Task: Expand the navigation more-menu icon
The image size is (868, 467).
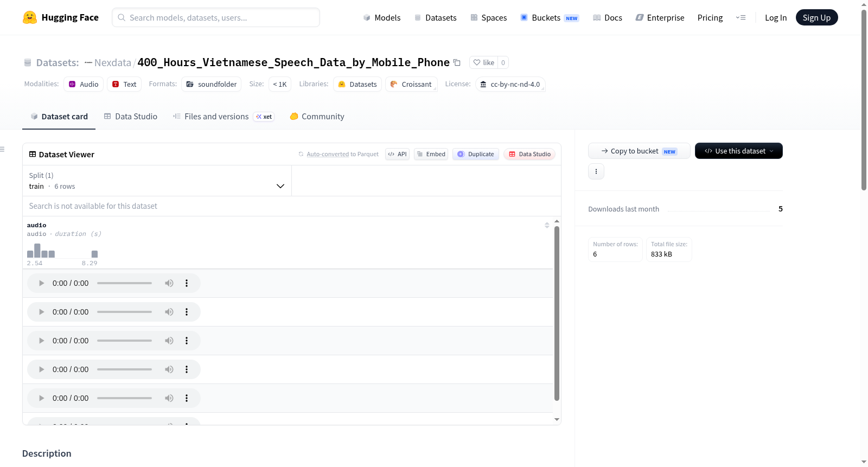Action: click(741, 17)
